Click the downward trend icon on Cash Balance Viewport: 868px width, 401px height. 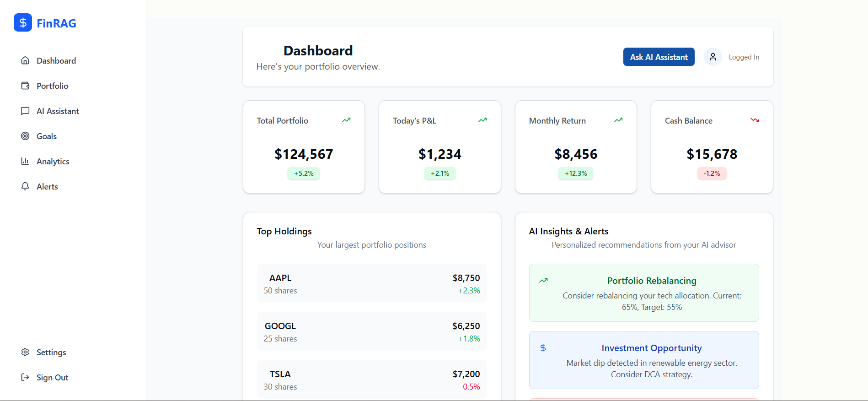pyautogui.click(x=754, y=120)
